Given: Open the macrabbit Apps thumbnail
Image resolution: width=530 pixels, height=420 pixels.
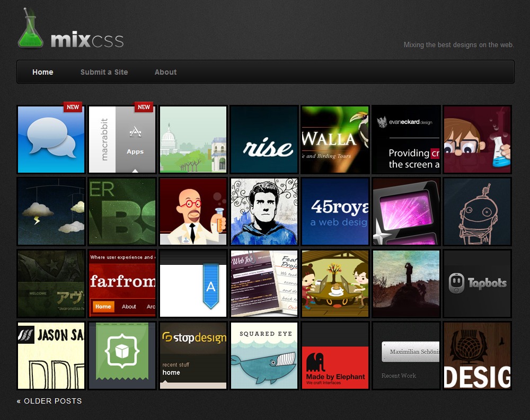Looking at the screenshot, I should 122,139.
